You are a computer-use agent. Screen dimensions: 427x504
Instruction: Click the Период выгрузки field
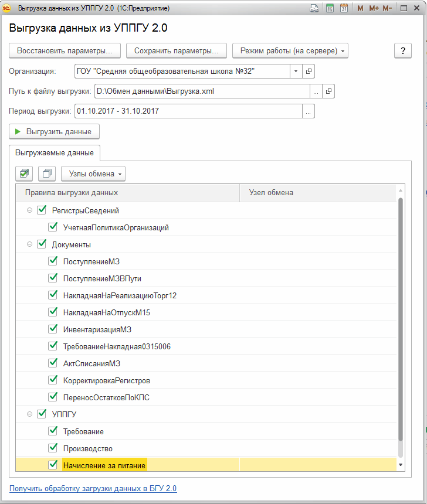coord(188,111)
